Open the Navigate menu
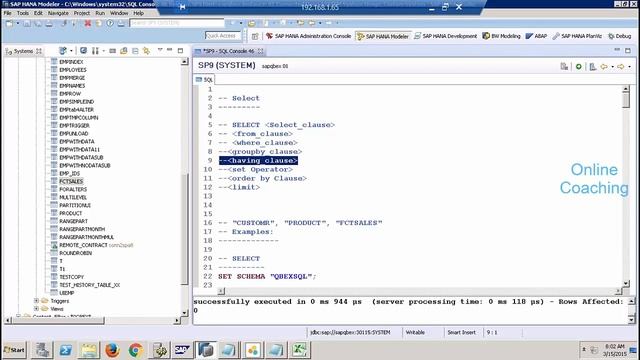640x360 pixels. pyautogui.click(x=58, y=13)
